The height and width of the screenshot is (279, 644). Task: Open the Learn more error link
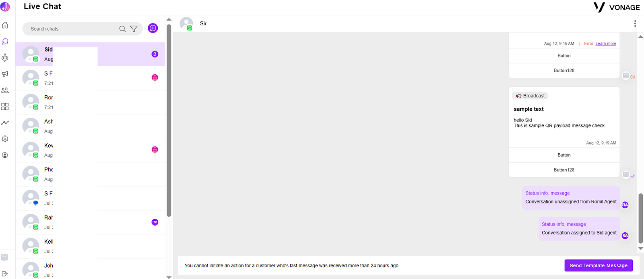coord(606,43)
